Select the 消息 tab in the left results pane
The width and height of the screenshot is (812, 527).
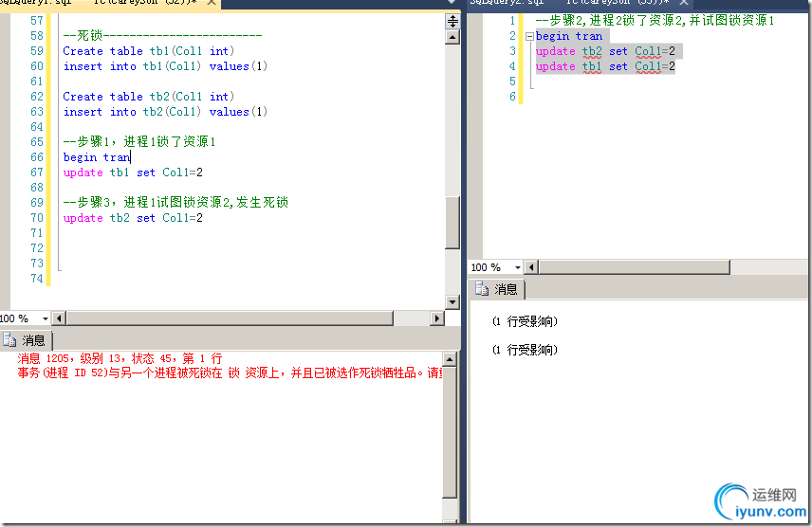(x=25, y=340)
